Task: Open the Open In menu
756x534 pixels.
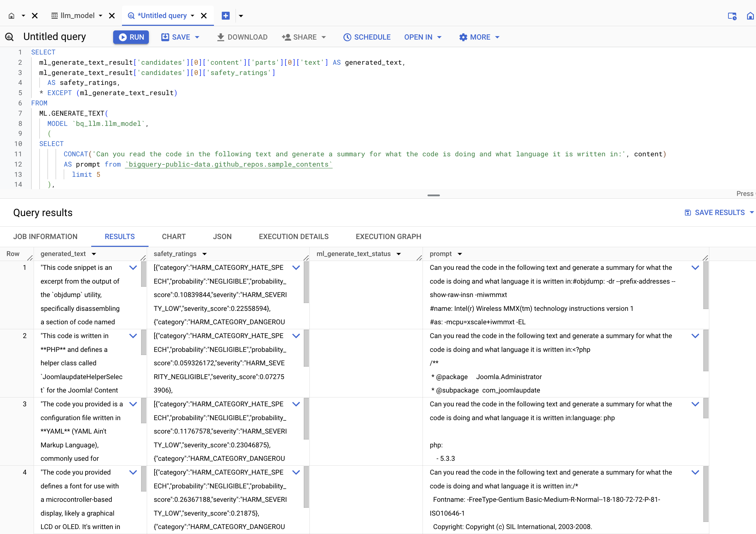Action: tap(423, 37)
